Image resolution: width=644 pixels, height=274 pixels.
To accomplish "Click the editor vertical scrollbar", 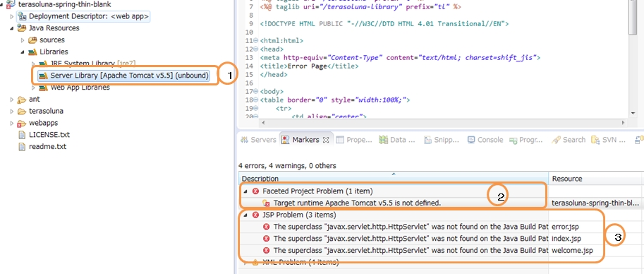I will [633, 18].
